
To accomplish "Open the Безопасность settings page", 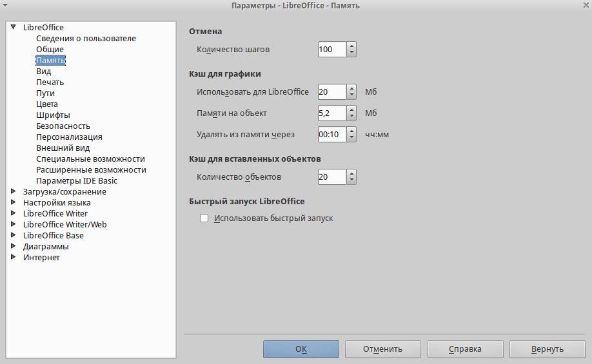I will click(x=63, y=126).
